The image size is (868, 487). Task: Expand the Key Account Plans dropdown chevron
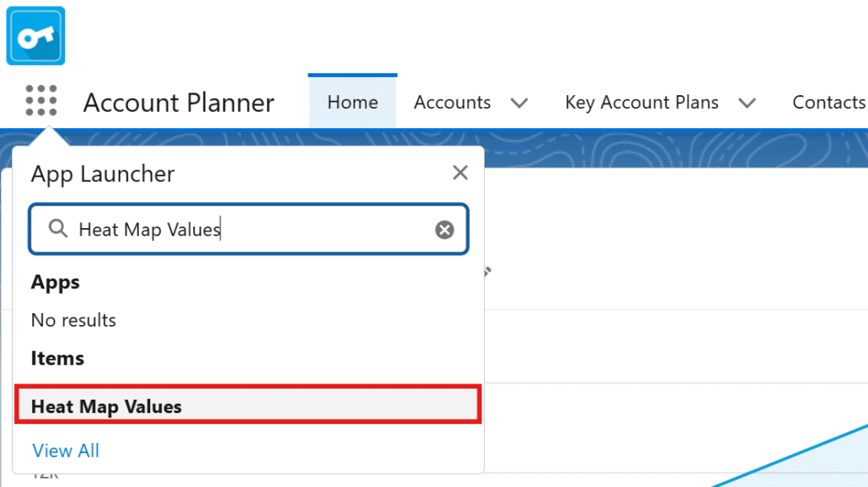pos(747,103)
